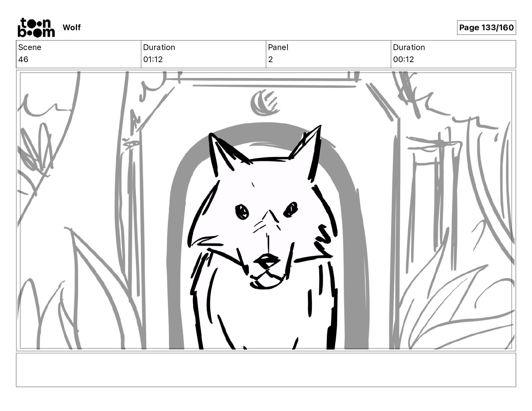The height and width of the screenshot is (411, 532).
Task: Click the scene duration 01:12 field
Action: pos(204,54)
